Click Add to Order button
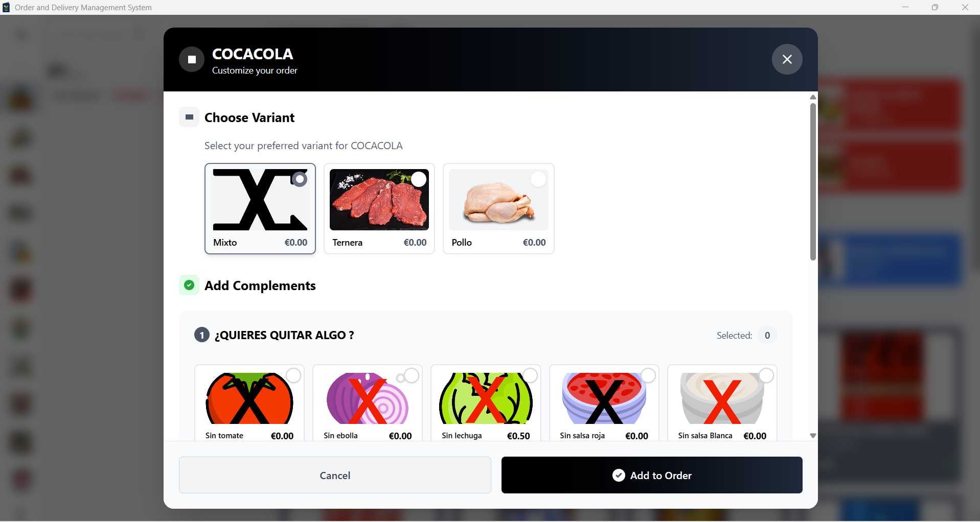 click(x=652, y=475)
